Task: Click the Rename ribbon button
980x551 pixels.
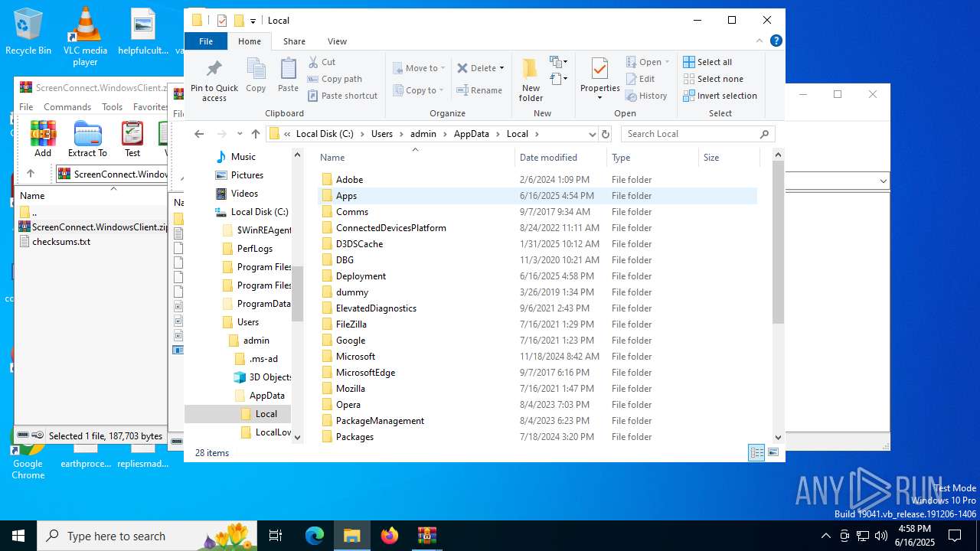Action: click(x=479, y=90)
